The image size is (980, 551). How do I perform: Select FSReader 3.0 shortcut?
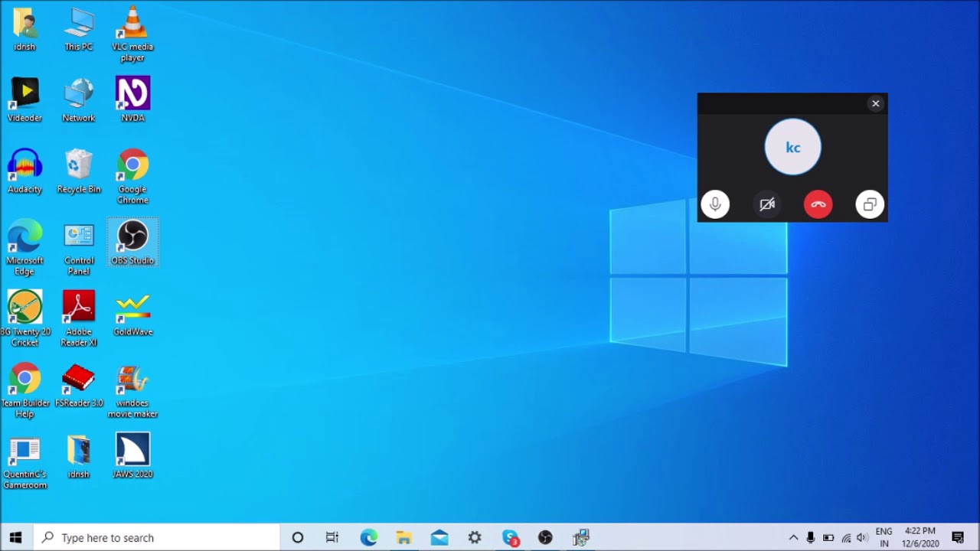pyautogui.click(x=79, y=385)
